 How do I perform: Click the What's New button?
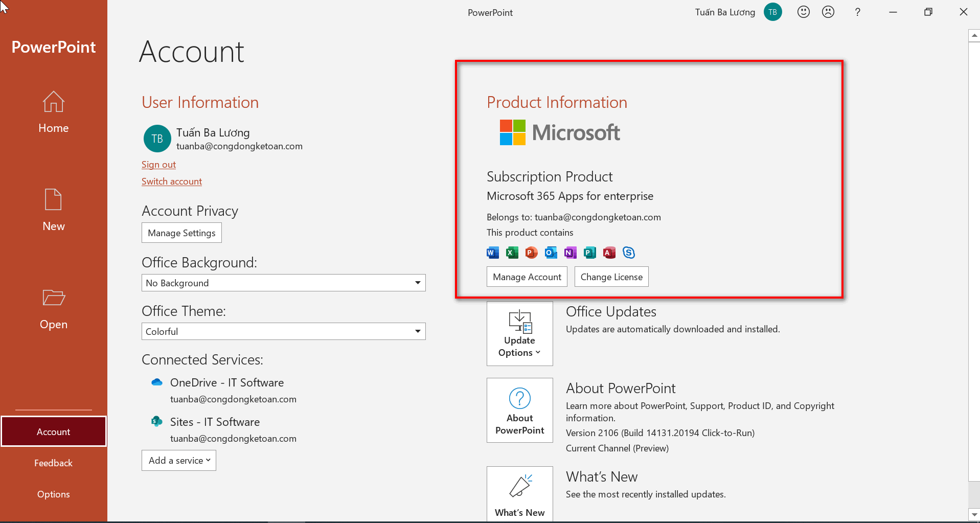pos(520,493)
